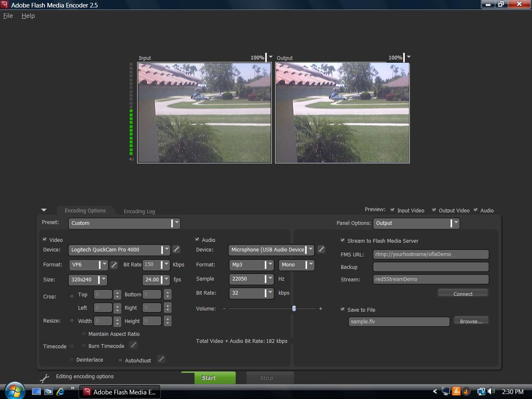Toggle the Video checkbox

point(45,239)
